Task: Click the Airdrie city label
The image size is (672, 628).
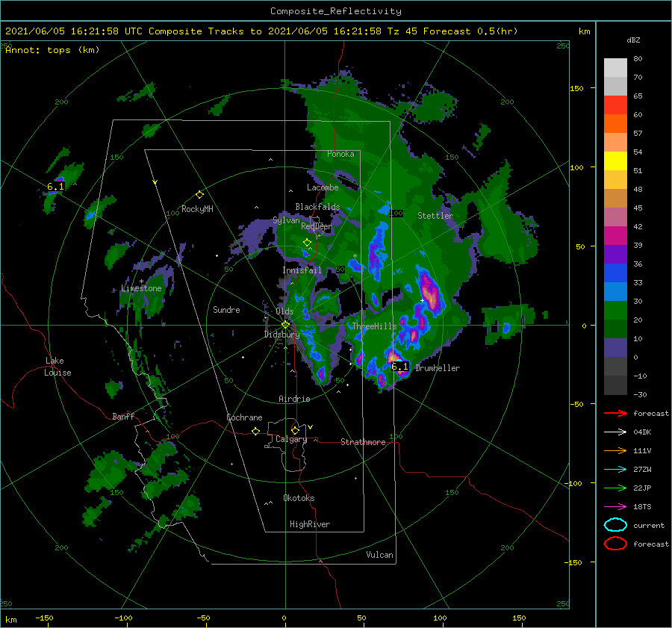Action: pyautogui.click(x=294, y=399)
